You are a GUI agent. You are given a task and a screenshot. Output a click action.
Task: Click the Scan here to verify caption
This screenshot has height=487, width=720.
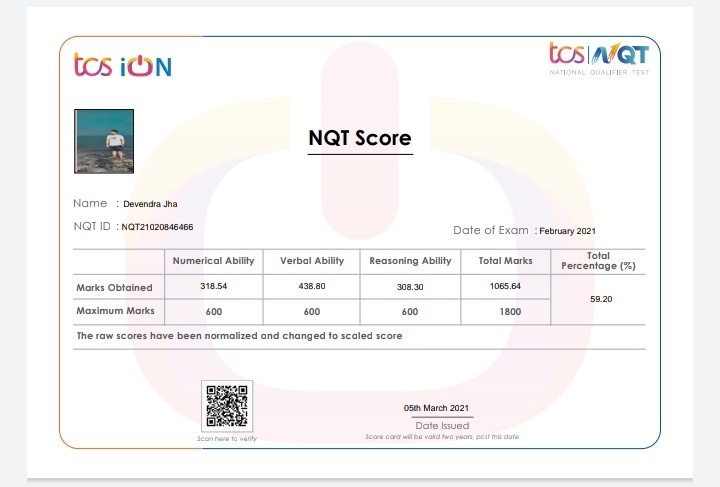point(227,439)
